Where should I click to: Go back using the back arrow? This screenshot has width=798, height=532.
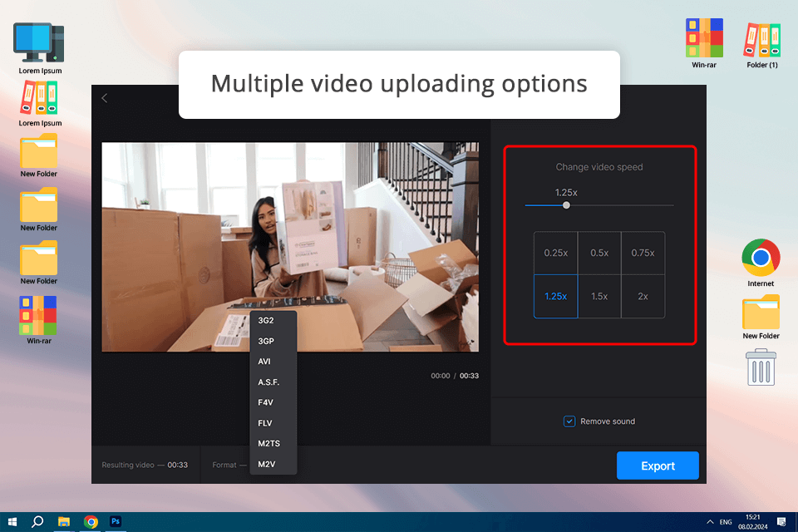point(105,98)
